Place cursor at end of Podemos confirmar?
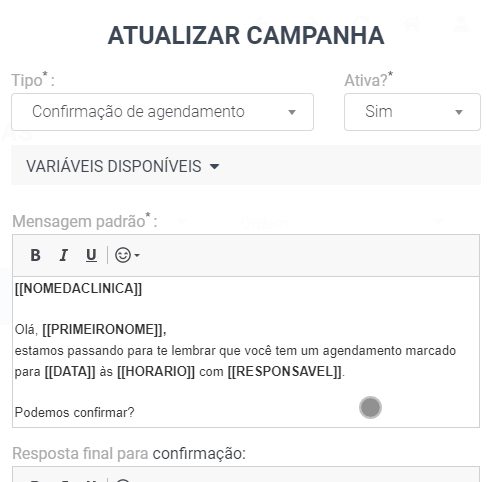 click(x=135, y=413)
